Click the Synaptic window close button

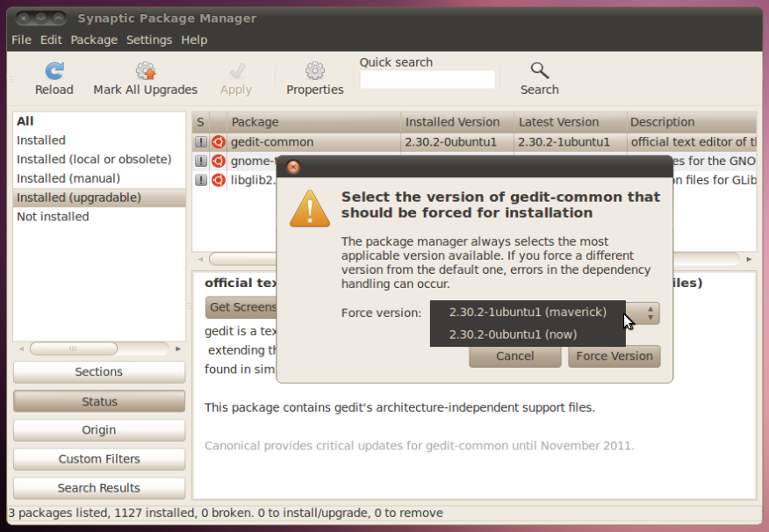24,18
